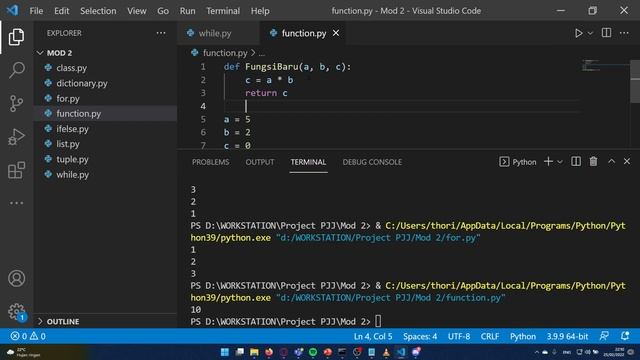Open while.py in the explorer tree
Viewport: 640px width, 360px height.
[105, 174]
